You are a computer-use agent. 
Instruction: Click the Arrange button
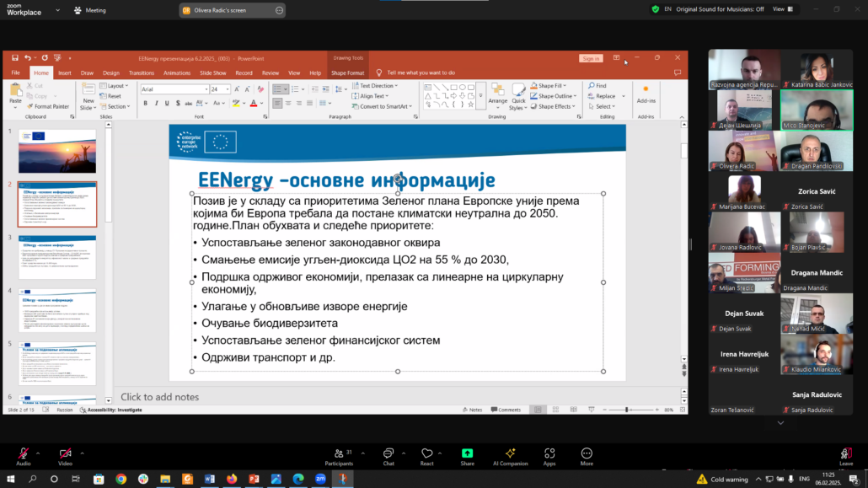498,94
